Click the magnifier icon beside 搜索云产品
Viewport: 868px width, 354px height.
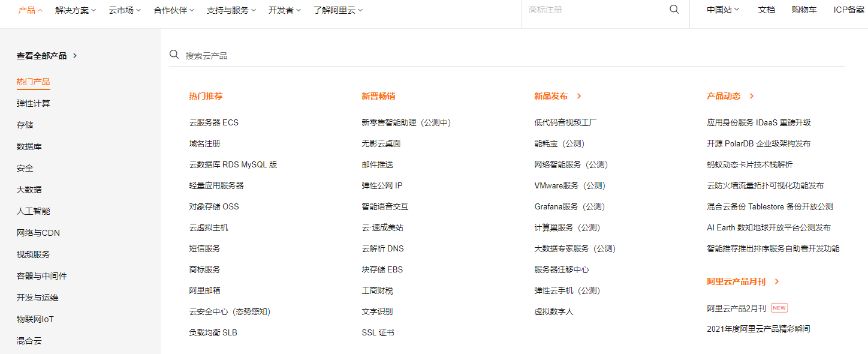[x=174, y=55]
